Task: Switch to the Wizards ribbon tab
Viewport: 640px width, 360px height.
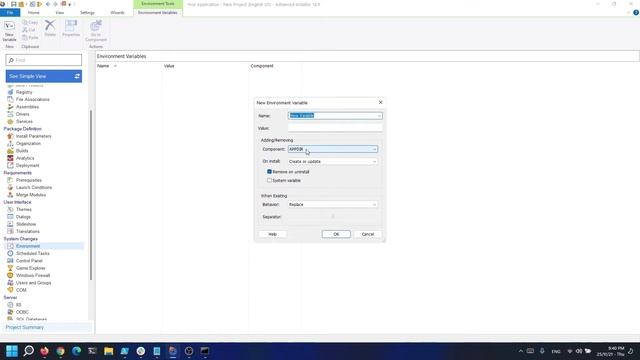Action: tap(117, 13)
